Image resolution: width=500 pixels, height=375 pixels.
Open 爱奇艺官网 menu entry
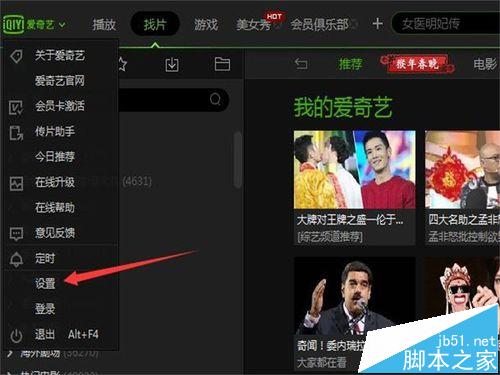point(60,81)
